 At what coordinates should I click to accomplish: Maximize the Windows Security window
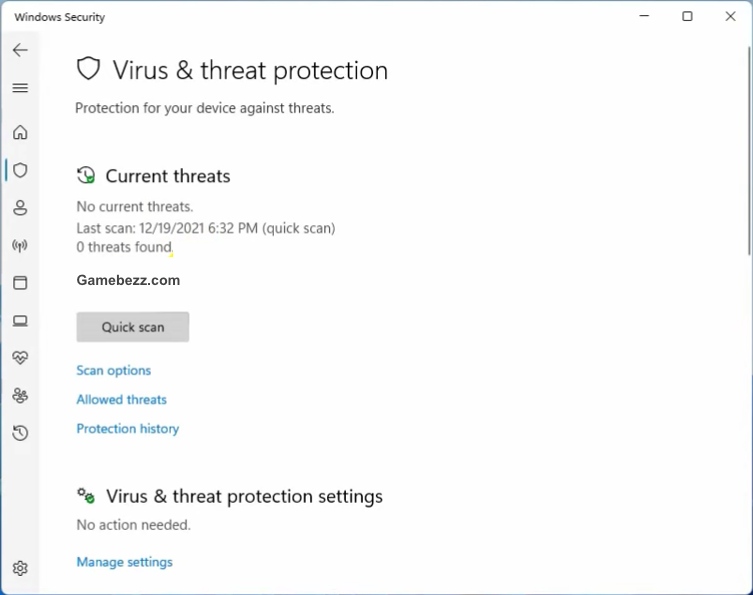(687, 16)
